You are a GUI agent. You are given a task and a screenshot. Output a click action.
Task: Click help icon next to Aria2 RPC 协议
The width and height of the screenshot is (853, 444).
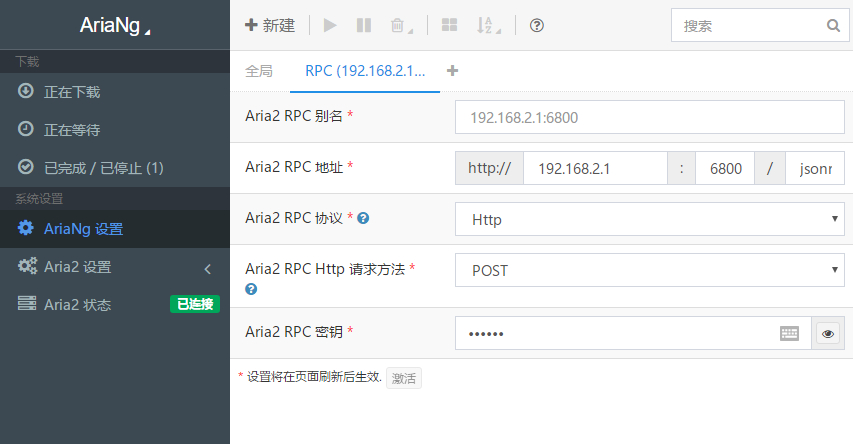pos(363,218)
